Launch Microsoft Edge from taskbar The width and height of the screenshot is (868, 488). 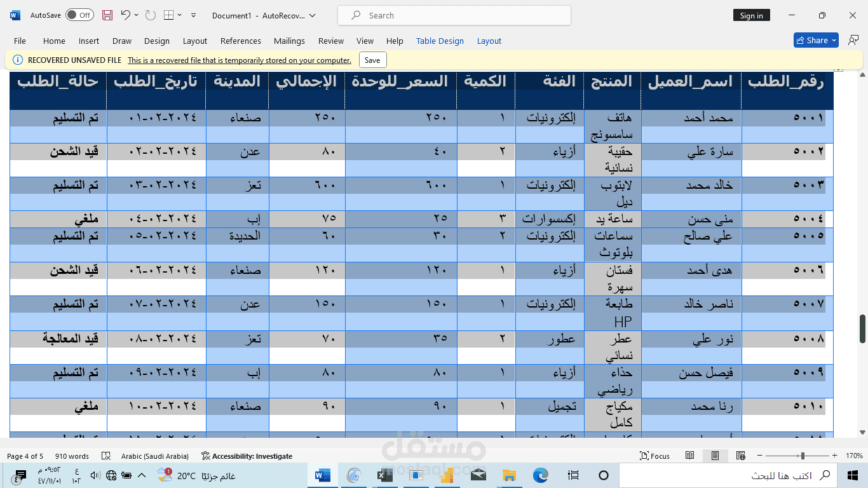point(540,475)
